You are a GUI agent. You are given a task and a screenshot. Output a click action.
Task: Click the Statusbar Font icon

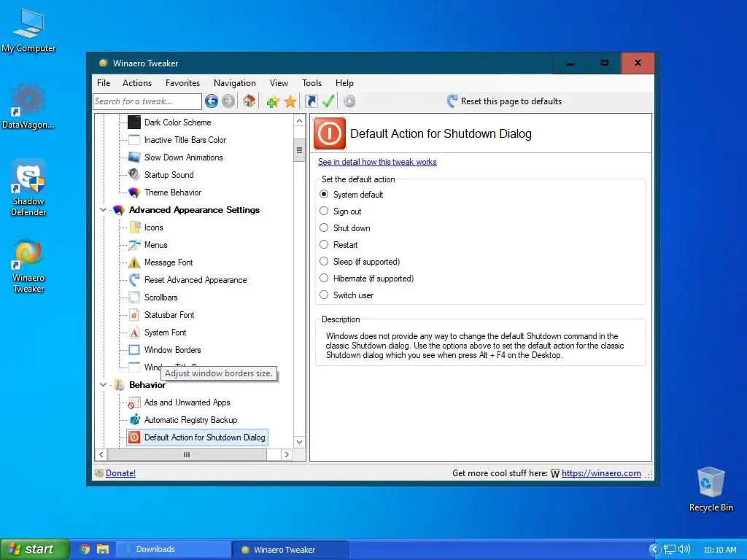pyautogui.click(x=134, y=315)
